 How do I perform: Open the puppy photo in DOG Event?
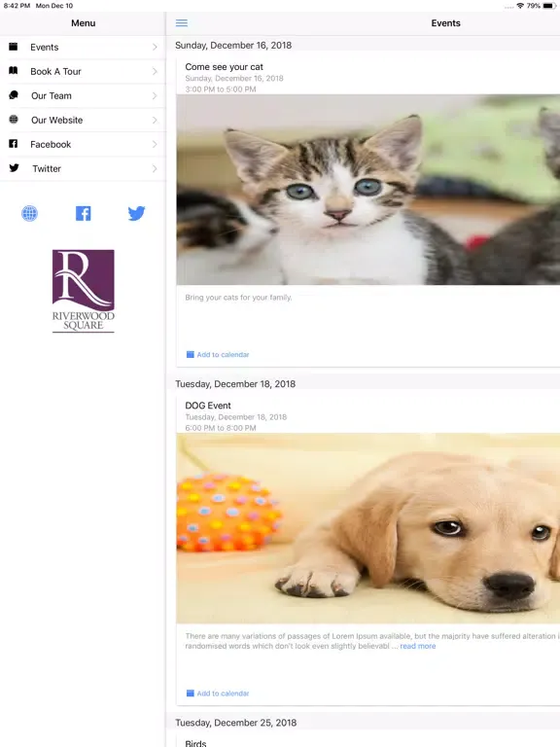coord(368,528)
